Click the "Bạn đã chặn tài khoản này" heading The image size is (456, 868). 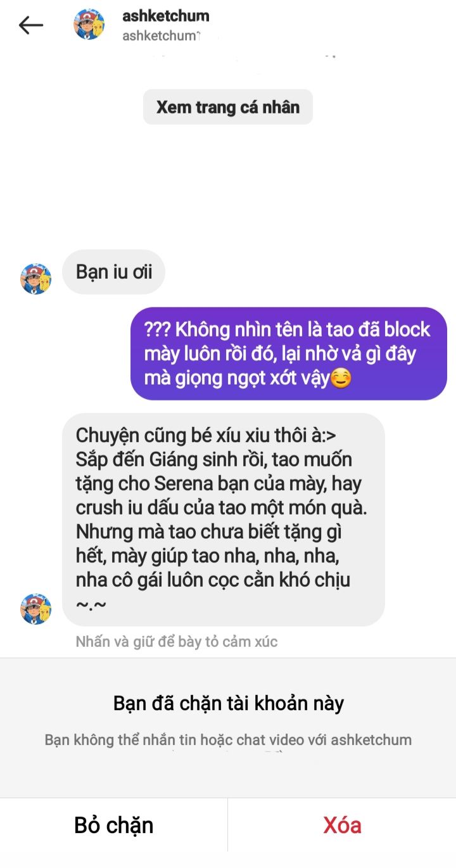coord(228,703)
